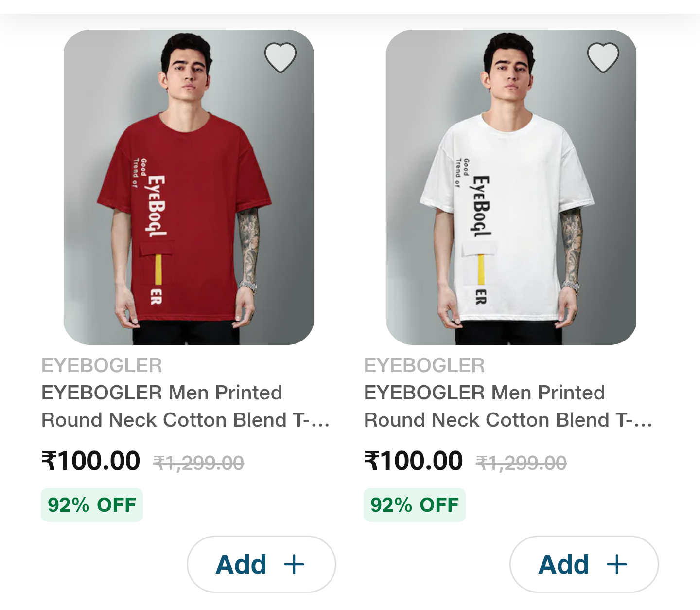700x610 pixels.
Task: Wishlist the red EYEBOGLER t-shirt with the heart
Action: pos(280,57)
